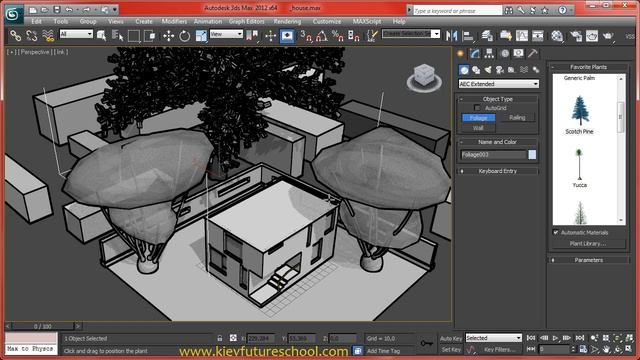The width and height of the screenshot is (640, 360).
Task: Expand the Keyboard Entry rollout
Action: click(x=498, y=171)
